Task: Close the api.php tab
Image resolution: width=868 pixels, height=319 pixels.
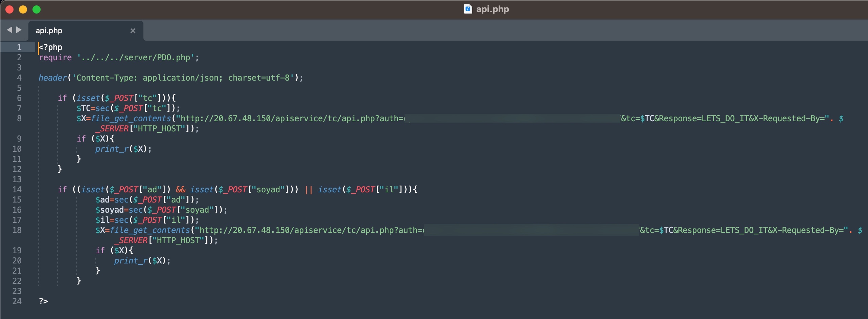Action: pyautogui.click(x=133, y=31)
